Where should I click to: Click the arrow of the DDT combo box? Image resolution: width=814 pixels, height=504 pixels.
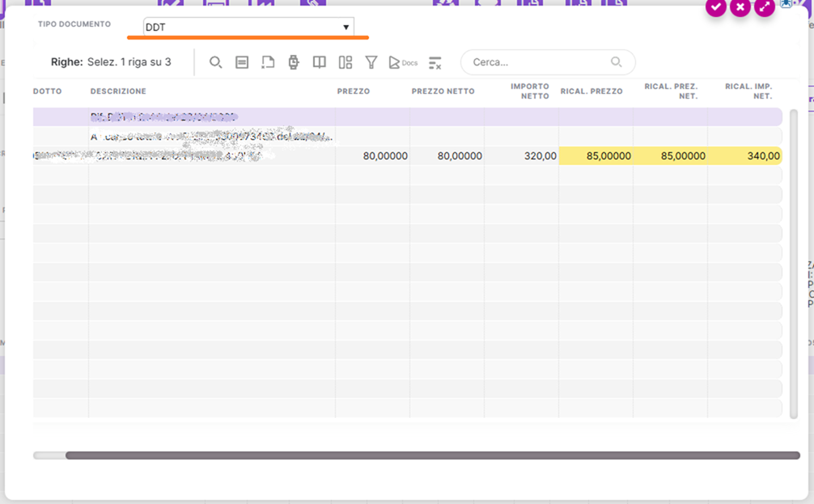[346, 28]
